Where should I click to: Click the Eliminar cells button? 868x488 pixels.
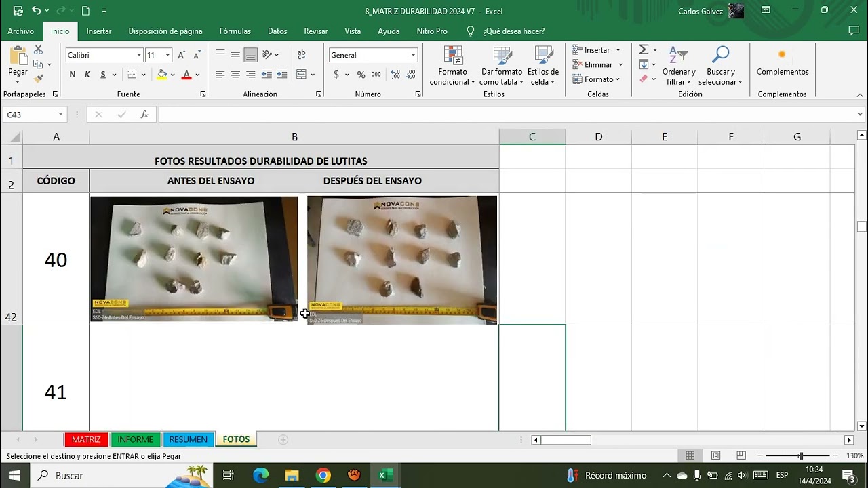coord(597,64)
